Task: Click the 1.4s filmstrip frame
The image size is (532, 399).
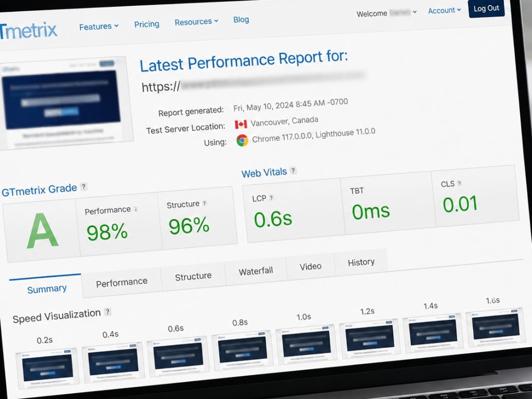Action: click(x=432, y=332)
